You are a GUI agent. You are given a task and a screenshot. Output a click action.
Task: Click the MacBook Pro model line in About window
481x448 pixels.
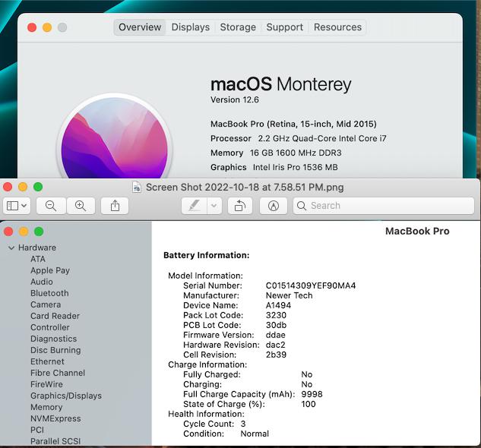(293, 125)
